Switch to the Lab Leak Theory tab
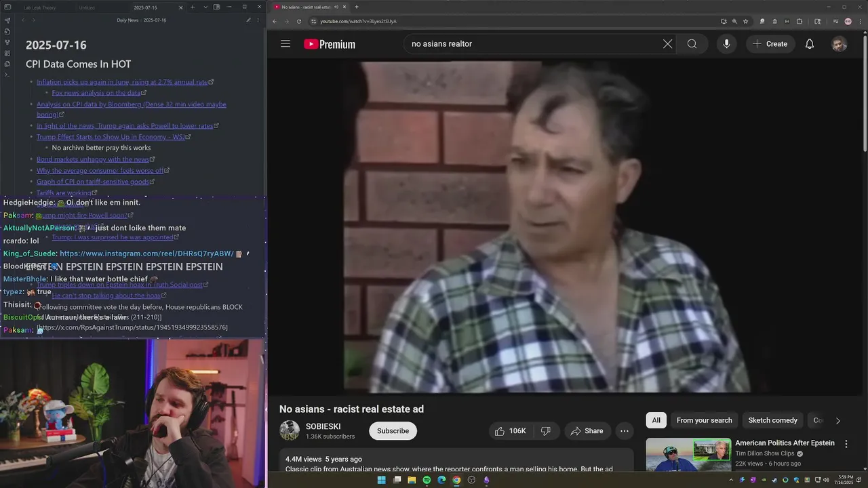The height and width of the screenshot is (488, 868). (x=40, y=7)
